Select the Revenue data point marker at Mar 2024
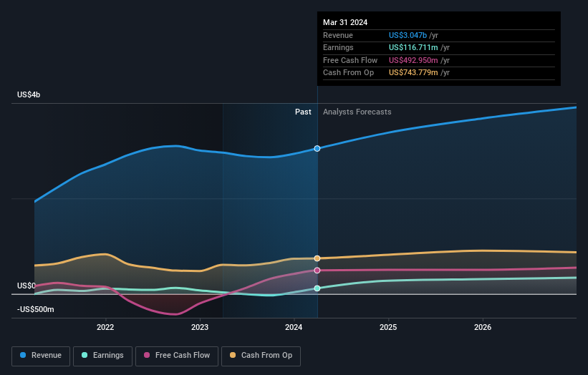This screenshot has height=375, width=588. (x=317, y=149)
